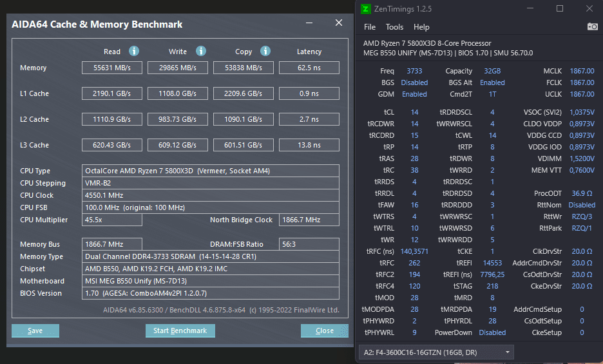Maximize the ZenTimings window
Viewport: 603px width, 364px height.
point(560,8)
